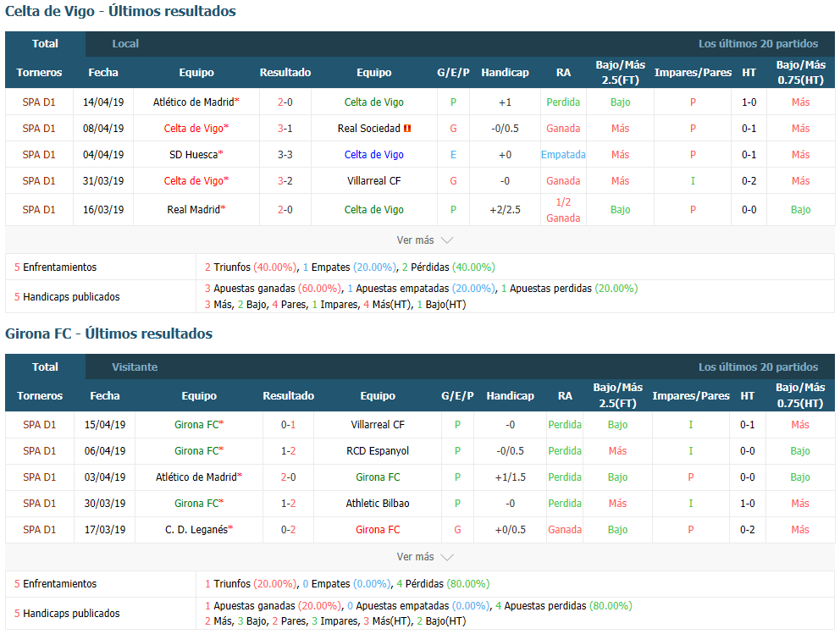This screenshot has height=634, width=840.
Task: Click the 3-2 result versus Villarreal CF
Action: coord(285,181)
